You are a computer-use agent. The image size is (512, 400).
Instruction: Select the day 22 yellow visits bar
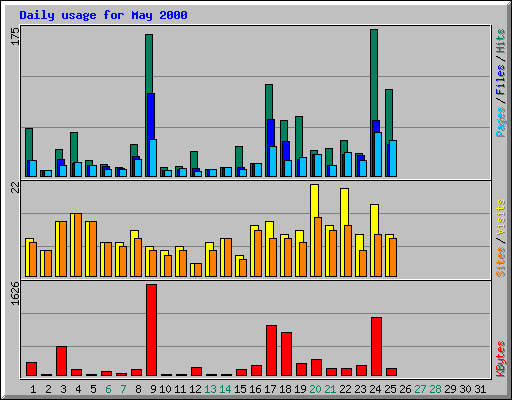(x=344, y=207)
